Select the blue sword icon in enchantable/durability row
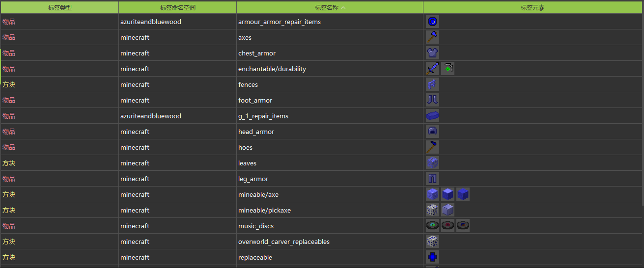Viewport: 644px width, 268px height. pos(432,69)
